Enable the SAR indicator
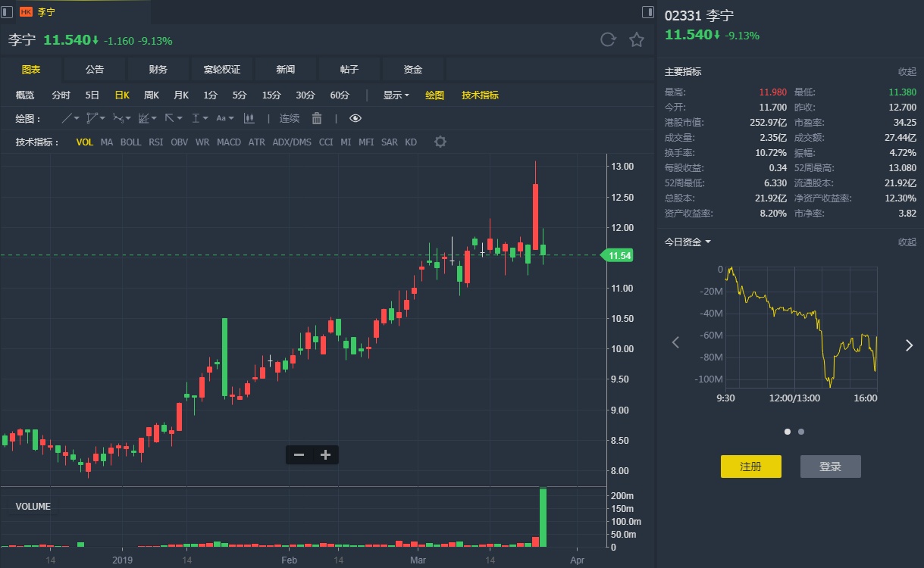Screen dimensions: 924x568 [389, 142]
